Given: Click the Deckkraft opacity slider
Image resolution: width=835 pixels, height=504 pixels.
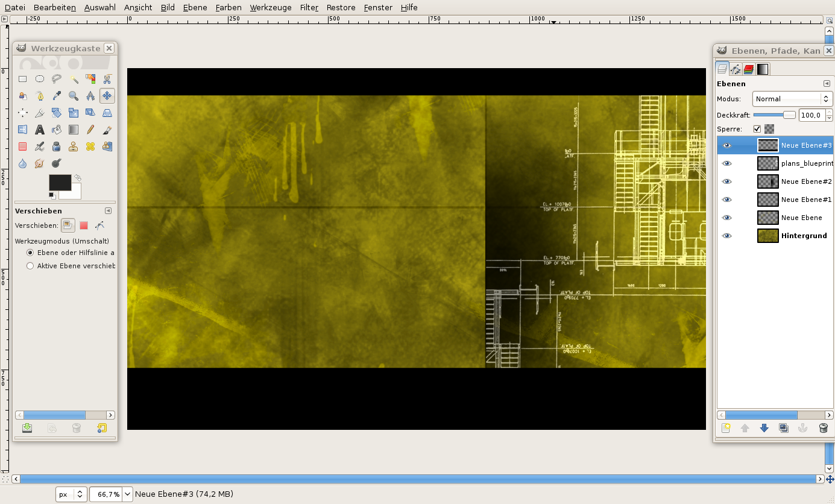Looking at the screenshot, I should coord(774,115).
